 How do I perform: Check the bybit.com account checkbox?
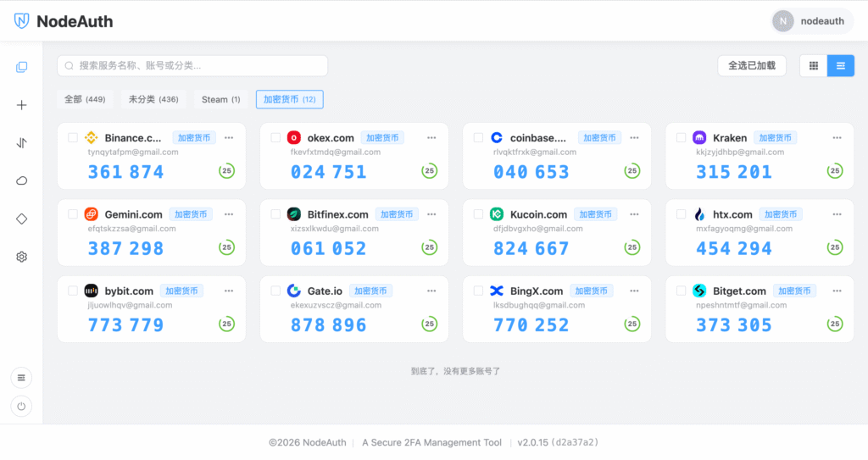[x=73, y=291]
